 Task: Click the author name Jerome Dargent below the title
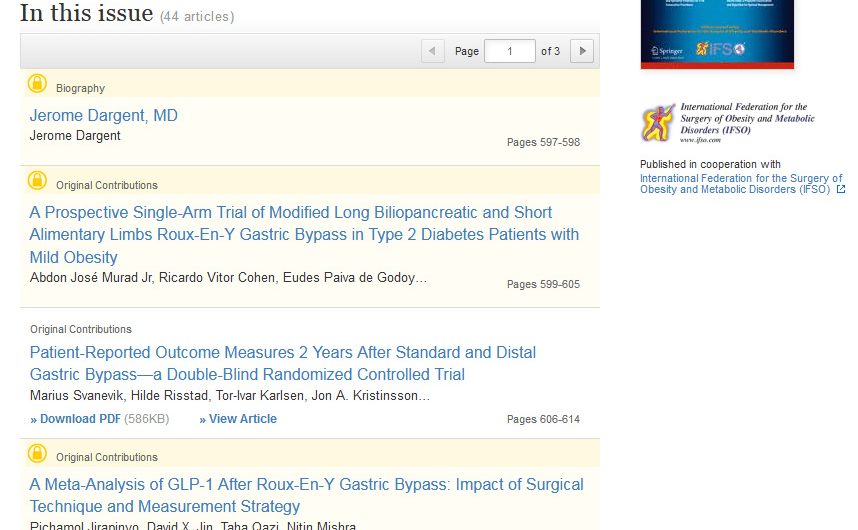[x=75, y=136]
